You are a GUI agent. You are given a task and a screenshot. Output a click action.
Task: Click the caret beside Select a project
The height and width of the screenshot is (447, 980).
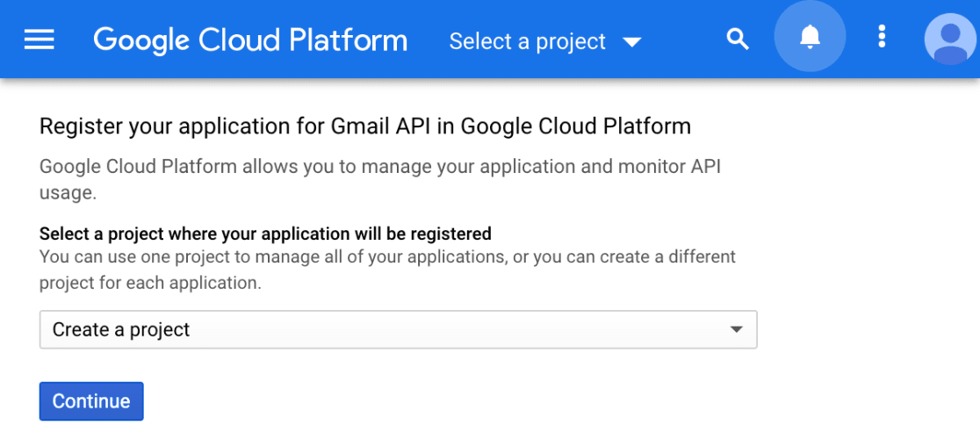(632, 42)
